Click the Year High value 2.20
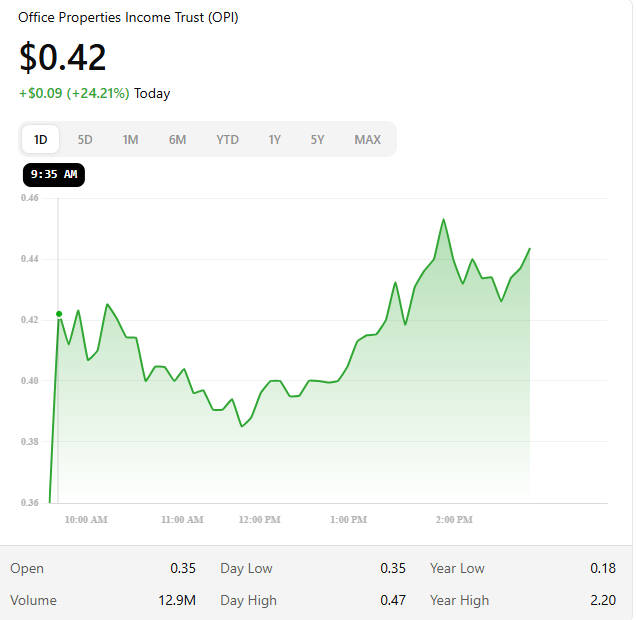Viewport: 636px width, 620px height. point(603,600)
